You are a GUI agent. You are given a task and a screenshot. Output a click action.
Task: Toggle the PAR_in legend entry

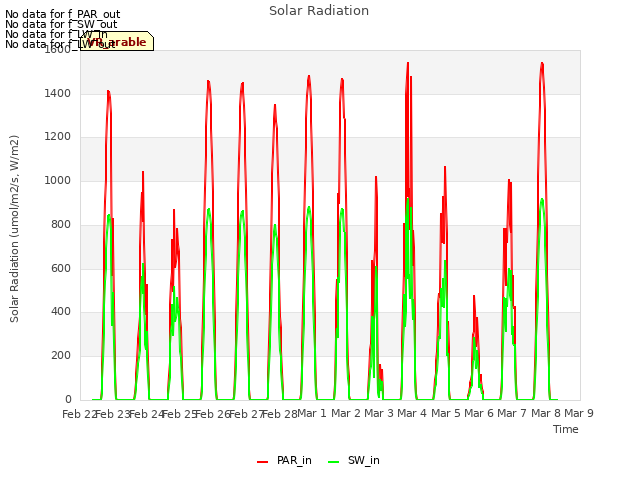pos(284,460)
